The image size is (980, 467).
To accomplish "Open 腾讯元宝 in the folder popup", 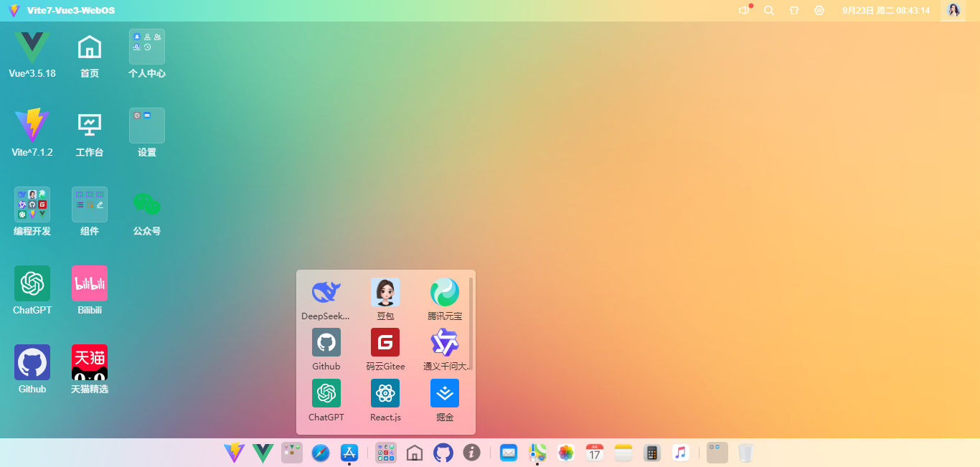I will pyautogui.click(x=445, y=292).
